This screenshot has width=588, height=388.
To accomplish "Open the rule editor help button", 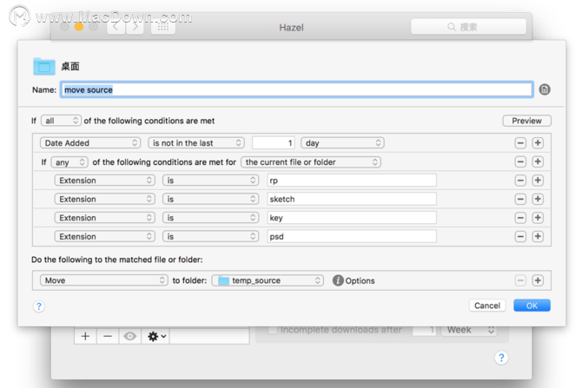I will click(x=38, y=306).
